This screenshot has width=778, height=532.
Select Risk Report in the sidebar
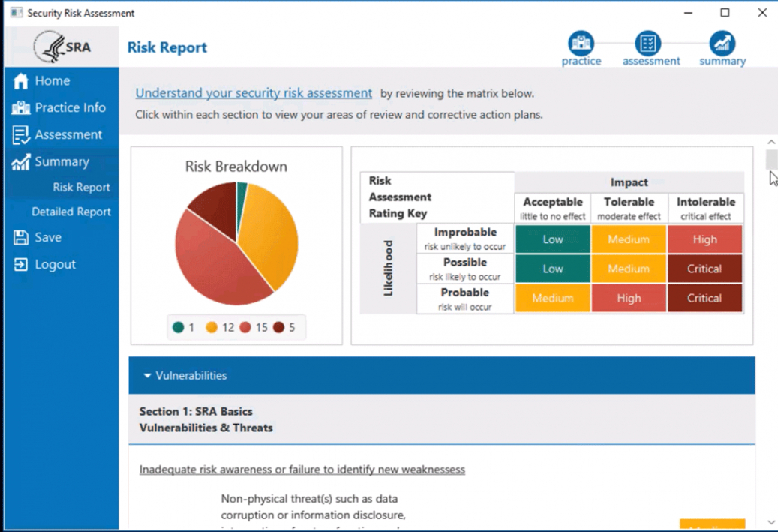tap(81, 188)
